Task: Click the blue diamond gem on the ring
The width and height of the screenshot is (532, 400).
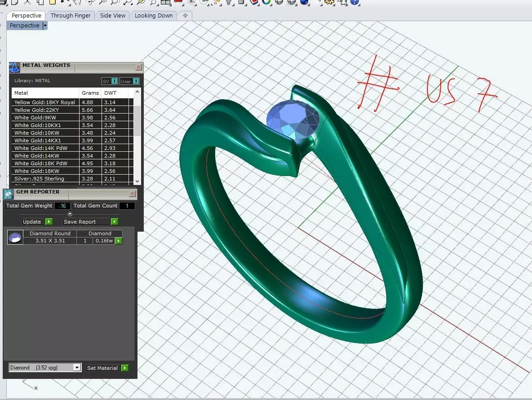Action: pos(293,120)
